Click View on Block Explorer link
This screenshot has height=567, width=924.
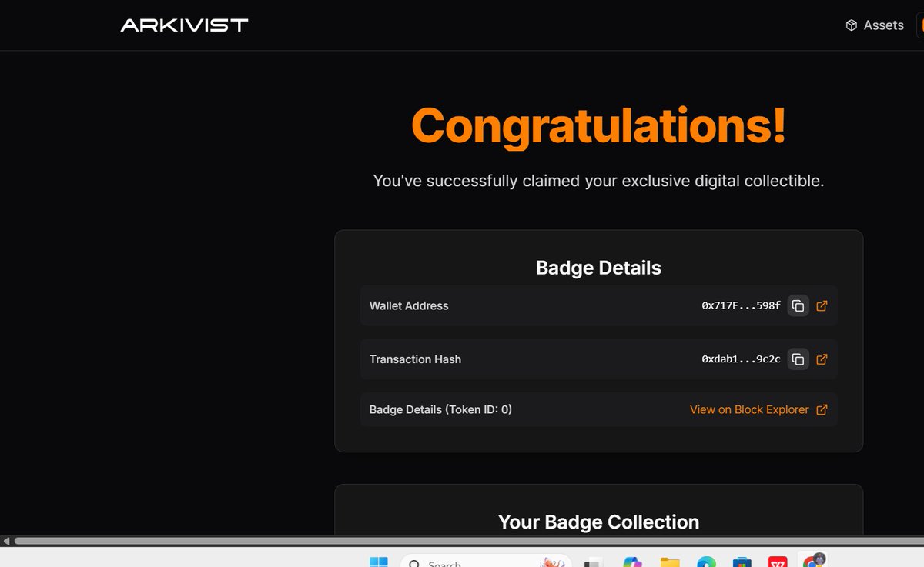tap(758, 410)
